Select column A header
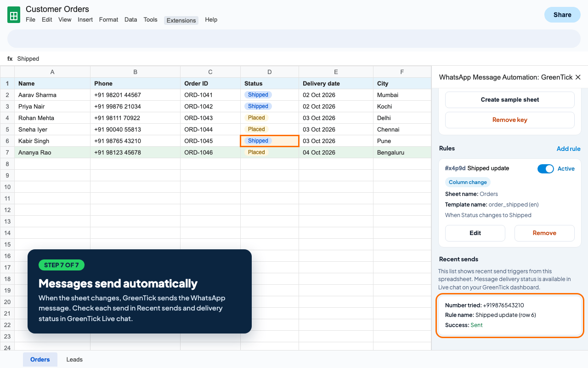 tap(52, 72)
